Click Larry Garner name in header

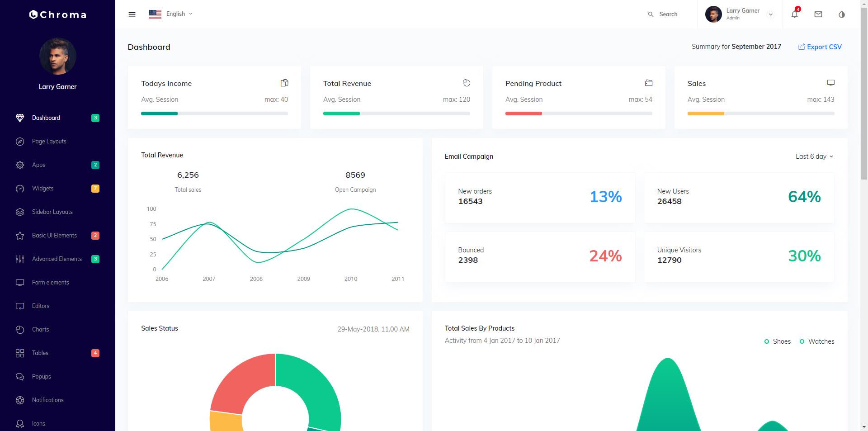tap(743, 10)
